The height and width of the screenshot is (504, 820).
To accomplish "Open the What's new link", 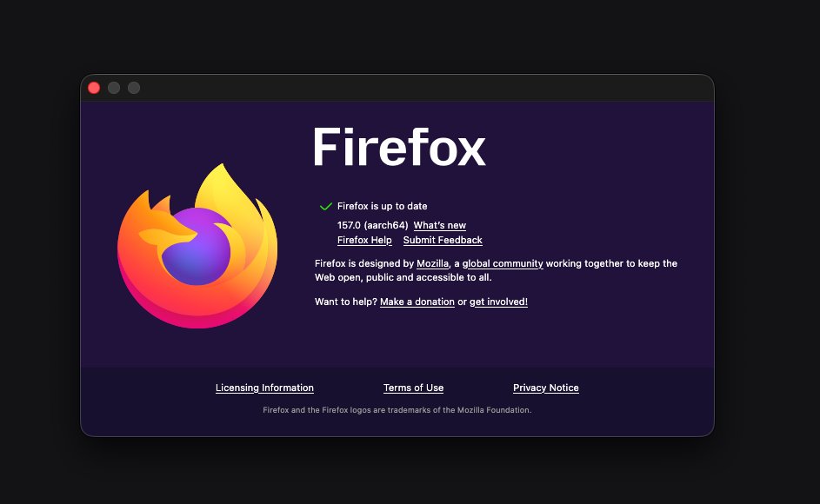I will (439, 225).
